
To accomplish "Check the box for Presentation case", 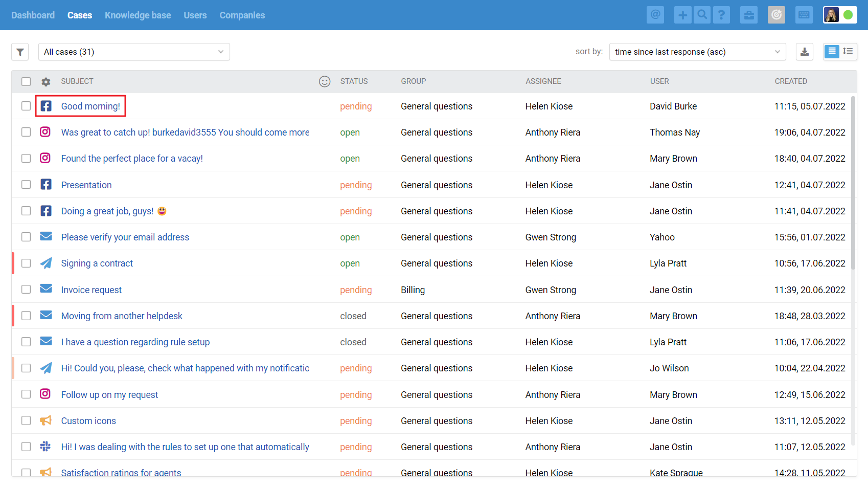I will coord(26,185).
